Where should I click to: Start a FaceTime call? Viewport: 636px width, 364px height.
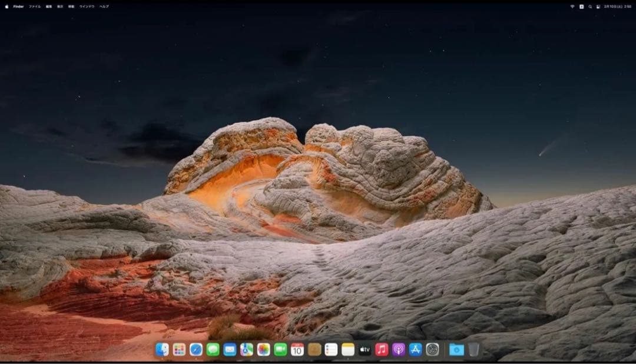[x=281, y=350]
